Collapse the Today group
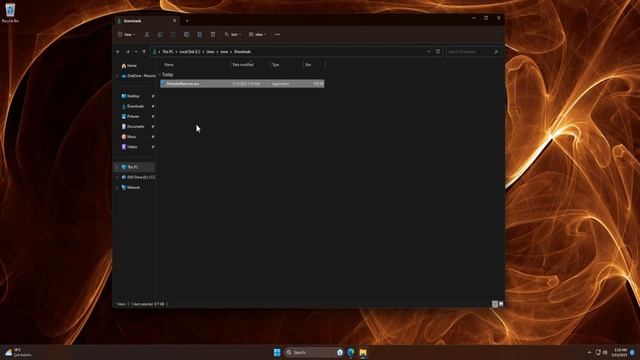The width and height of the screenshot is (640, 360). [x=160, y=75]
